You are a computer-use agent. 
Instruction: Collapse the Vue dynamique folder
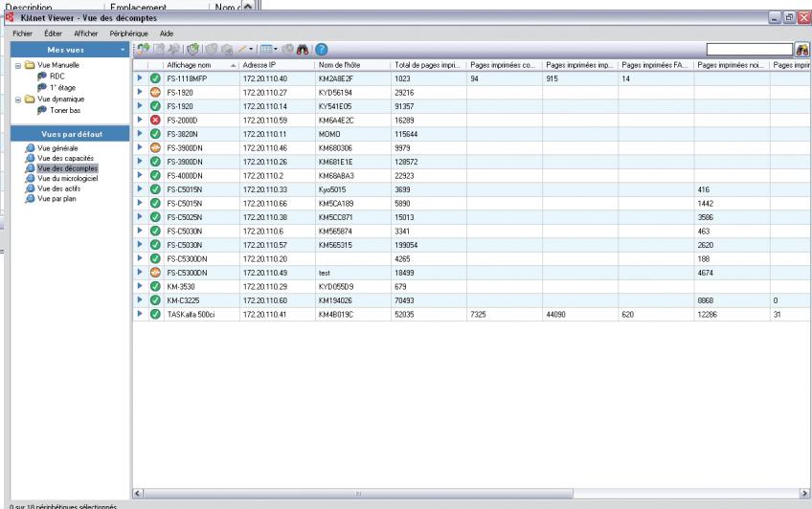(18, 100)
